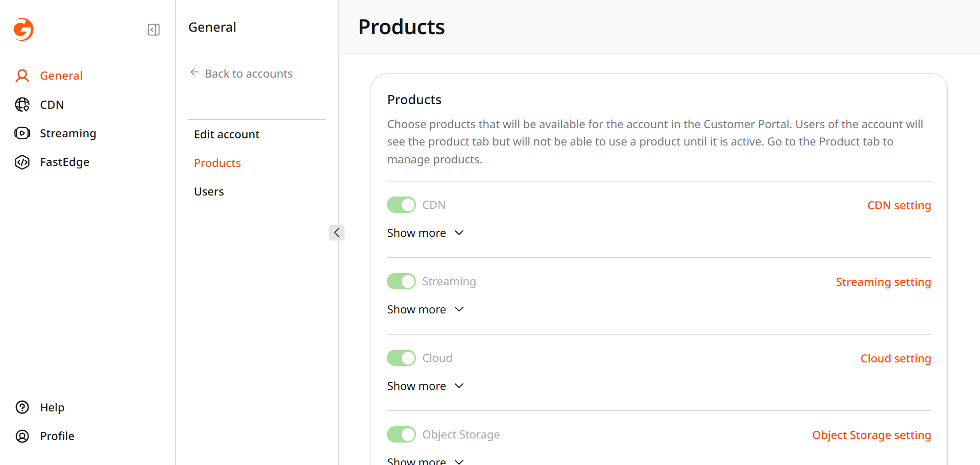Select Edit account in submenu
The image size is (980, 465).
pyautogui.click(x=227, y=134)
